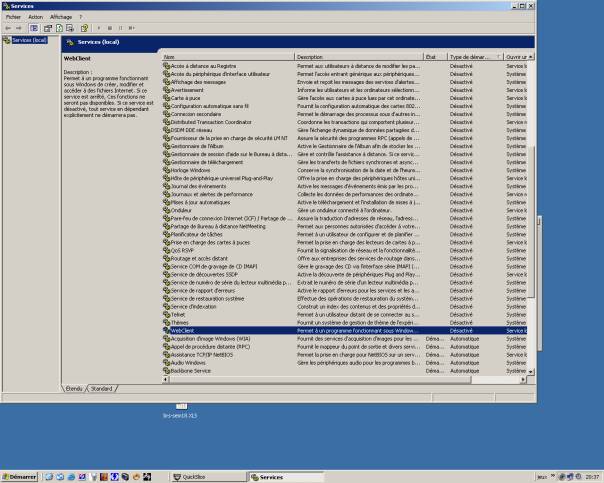Sort by the Nom column header
Image resolution: width=604 pixels, height=483 pixels.
click(x=228, y=57)
